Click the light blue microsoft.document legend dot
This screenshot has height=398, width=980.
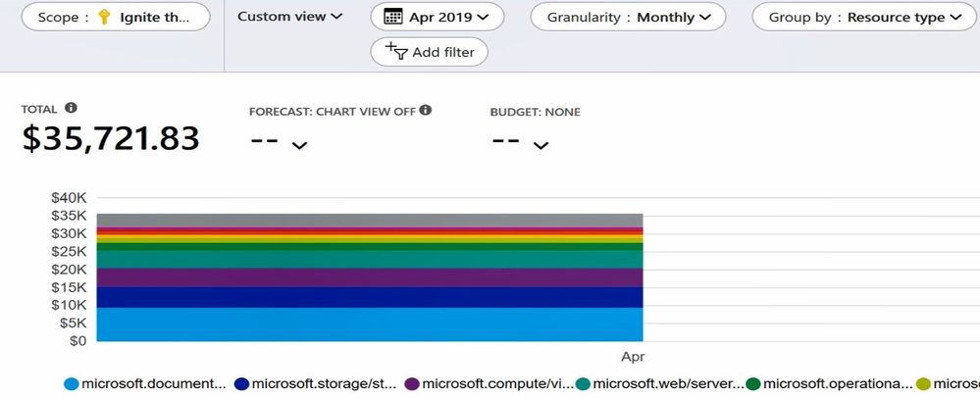(71, 384)
